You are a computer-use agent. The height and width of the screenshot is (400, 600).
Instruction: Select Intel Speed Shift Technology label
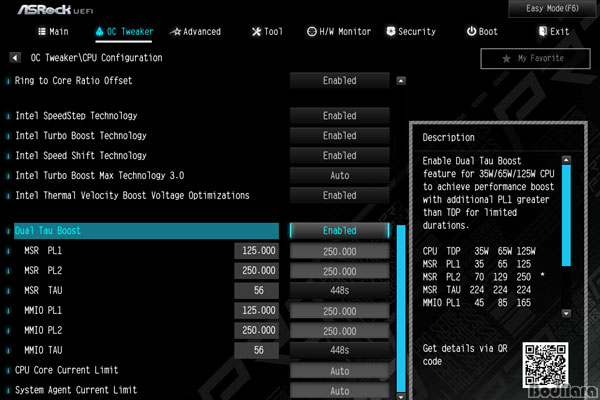coord(81,156)
